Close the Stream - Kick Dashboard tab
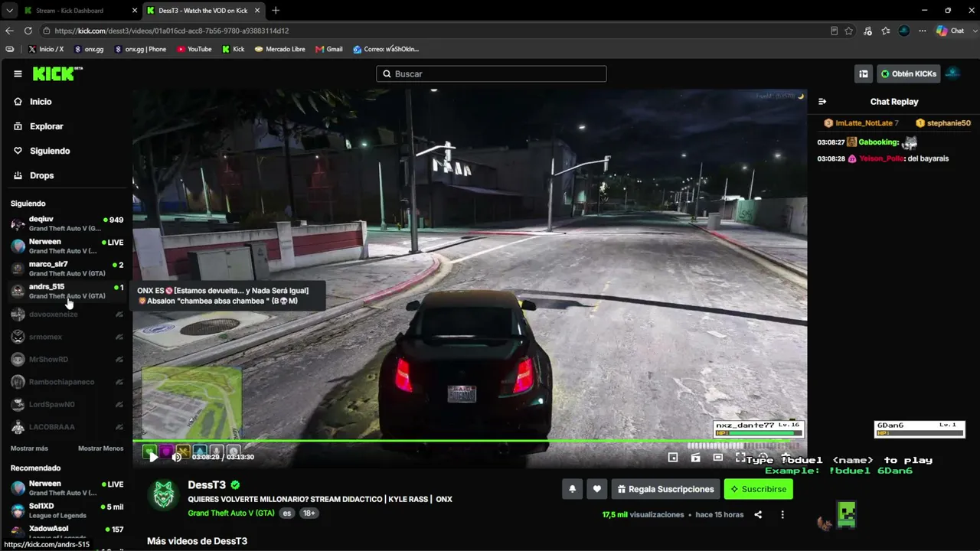 [133, 11]
